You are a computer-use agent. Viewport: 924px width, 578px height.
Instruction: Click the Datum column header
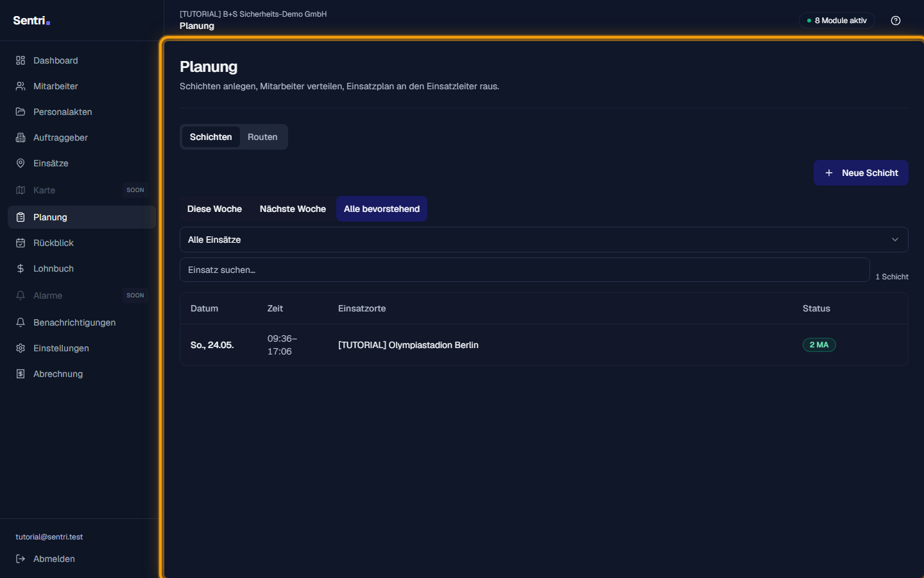tap(204, 308)
